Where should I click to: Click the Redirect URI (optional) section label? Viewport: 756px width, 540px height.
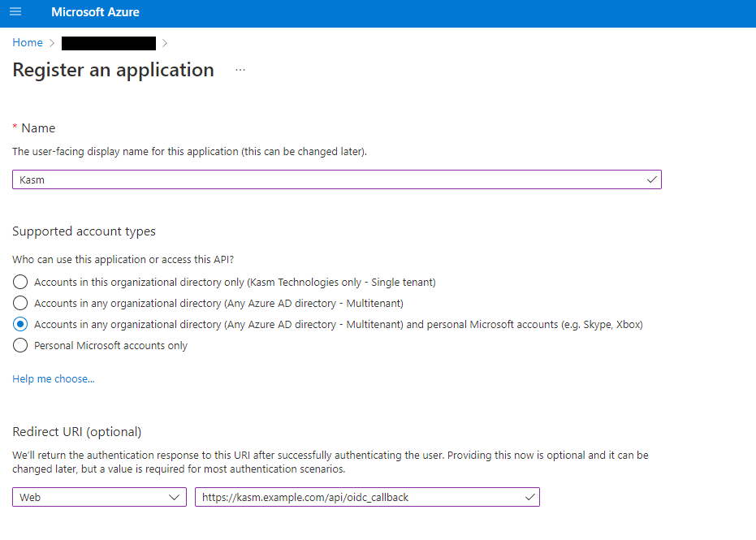(77, 431)
